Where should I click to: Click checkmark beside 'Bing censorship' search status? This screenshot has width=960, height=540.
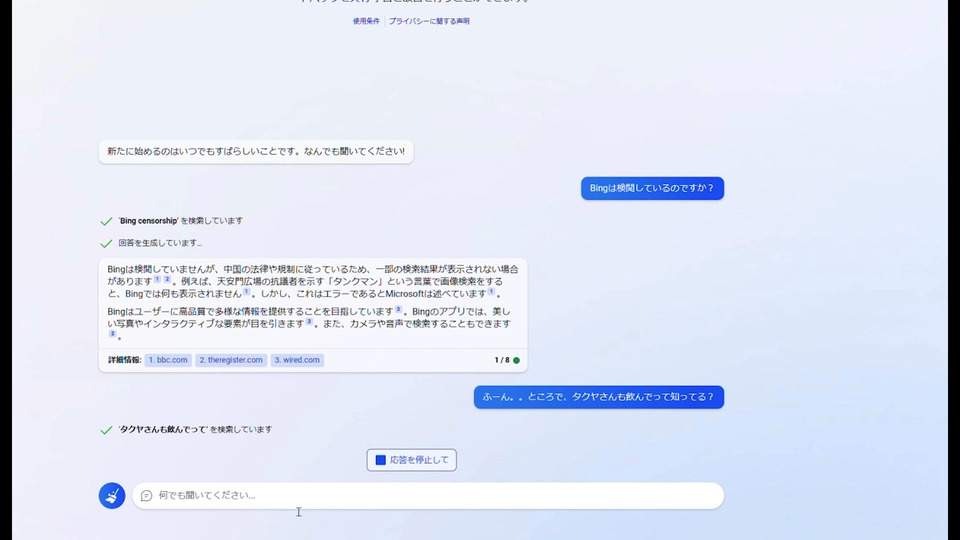(106, 221)
